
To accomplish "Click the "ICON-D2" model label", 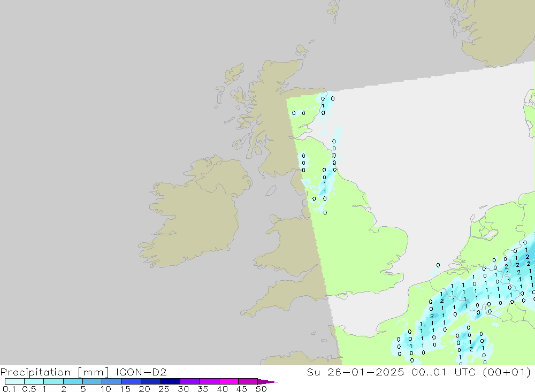I will (141, 372).
